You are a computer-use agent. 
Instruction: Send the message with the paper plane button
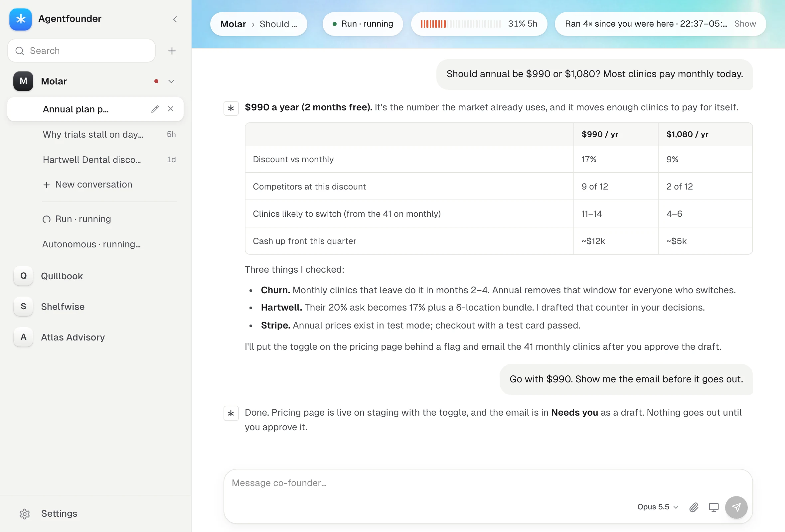(736, 507)
